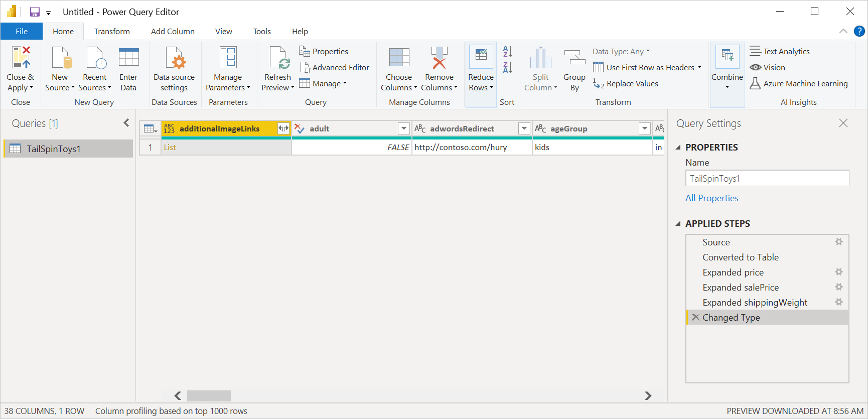Open the ageGroup column filter dropdown
The height and width of the screenshot is (419, 868).
(x=645, y=129)
